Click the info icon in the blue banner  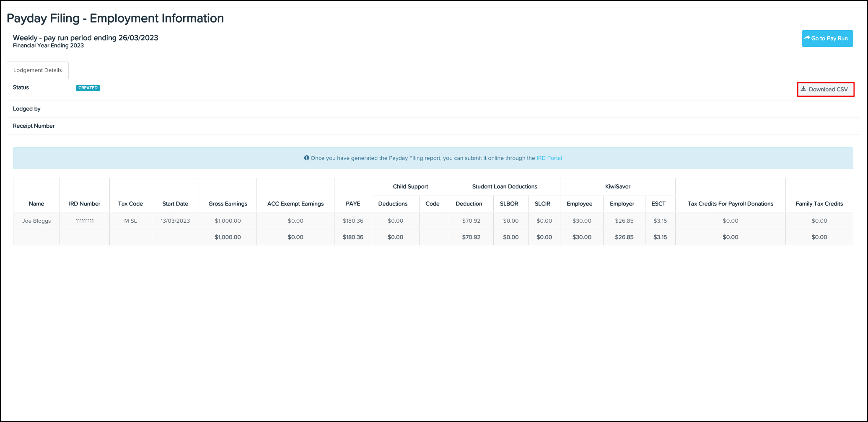[307, 158]
